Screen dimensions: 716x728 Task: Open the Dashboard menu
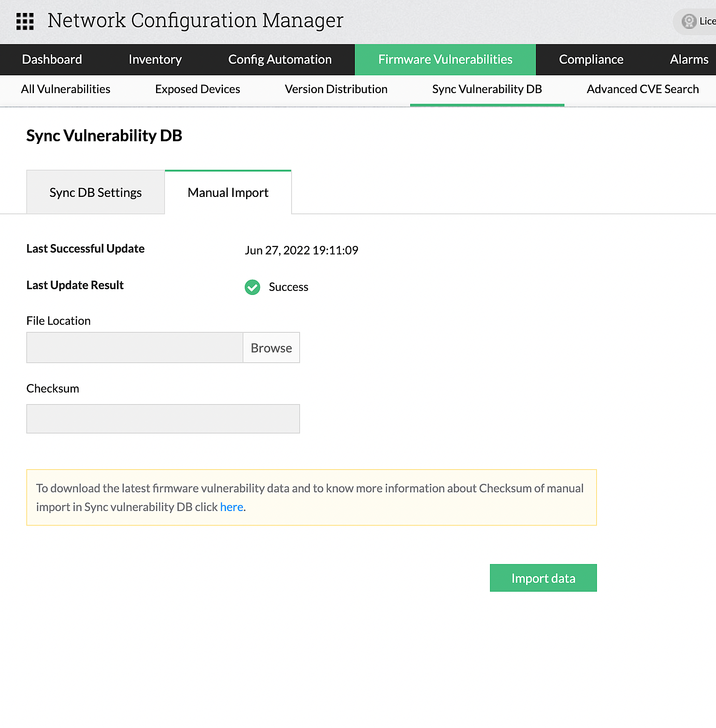click(x=52, y=59)
